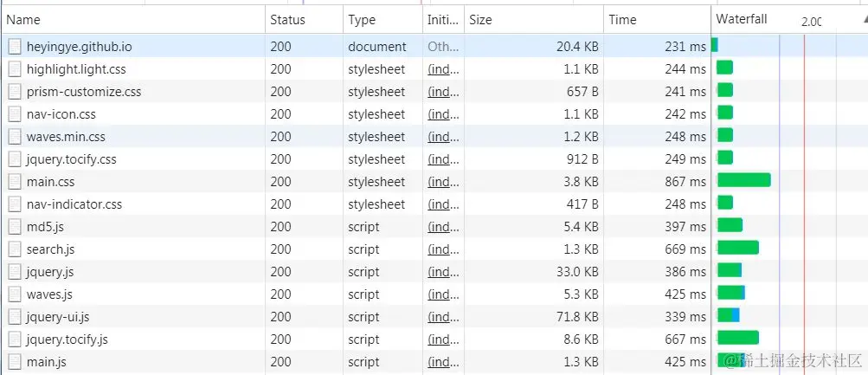Click the file icon beside heyingye.github.io
868x375 pixels.
16,47
